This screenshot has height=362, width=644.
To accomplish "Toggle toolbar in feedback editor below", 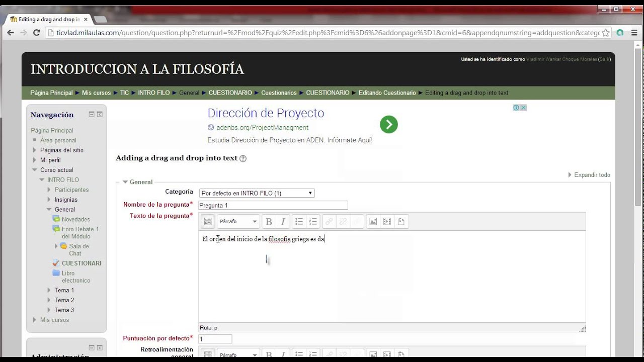I will coord(208,354).
